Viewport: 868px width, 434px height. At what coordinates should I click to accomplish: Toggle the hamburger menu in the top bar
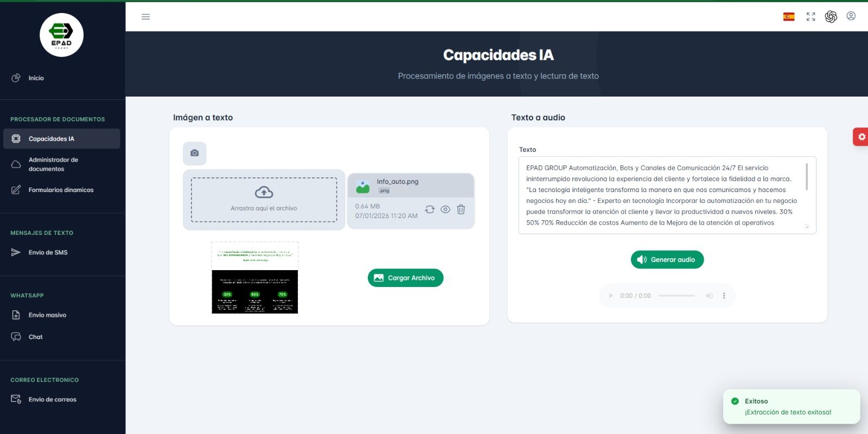145,17
